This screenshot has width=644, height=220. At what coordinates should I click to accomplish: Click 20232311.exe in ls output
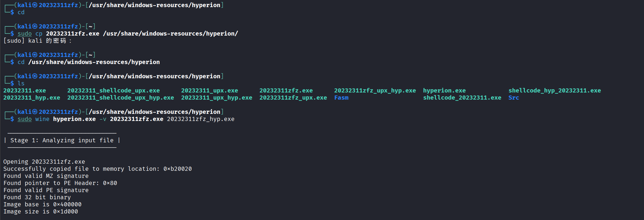click(x=25, y=90)
